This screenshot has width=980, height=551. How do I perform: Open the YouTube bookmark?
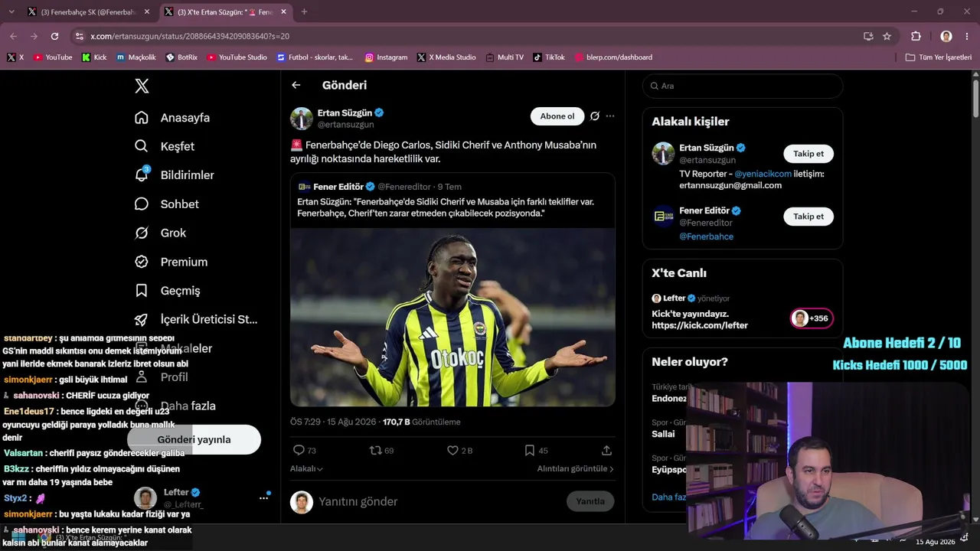(x=53, y=57)
